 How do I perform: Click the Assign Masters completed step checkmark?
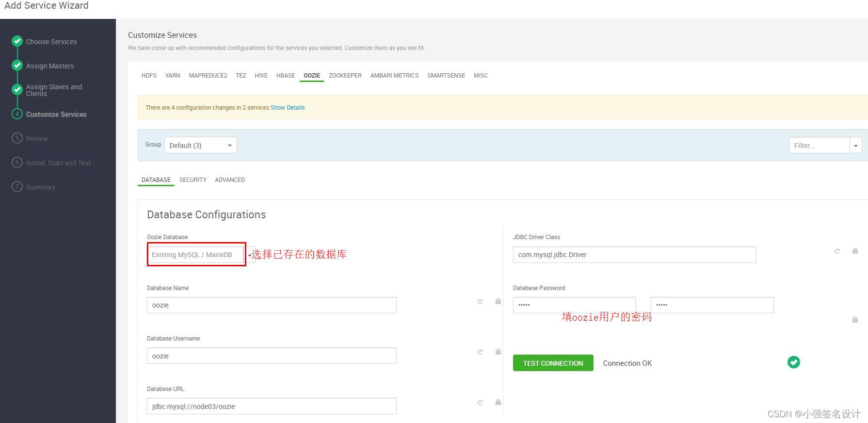(17, 65)
